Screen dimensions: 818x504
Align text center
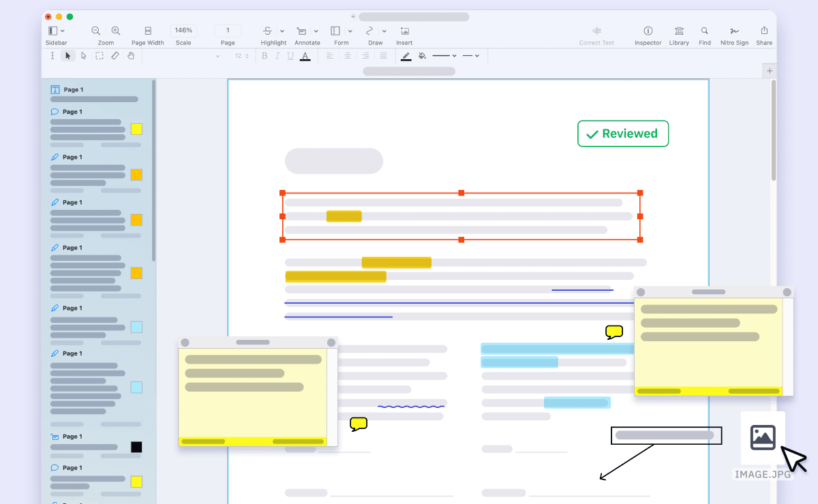(x=346, y=56)
